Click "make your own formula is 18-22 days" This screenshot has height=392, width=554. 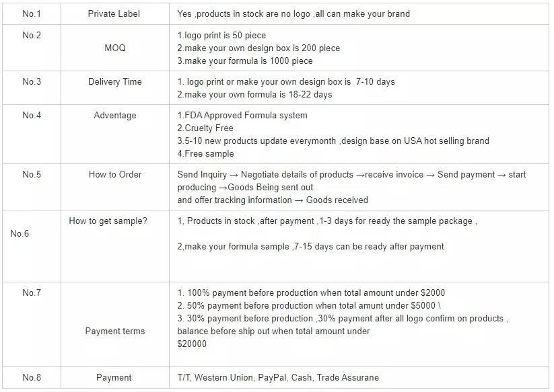(254, 95)
